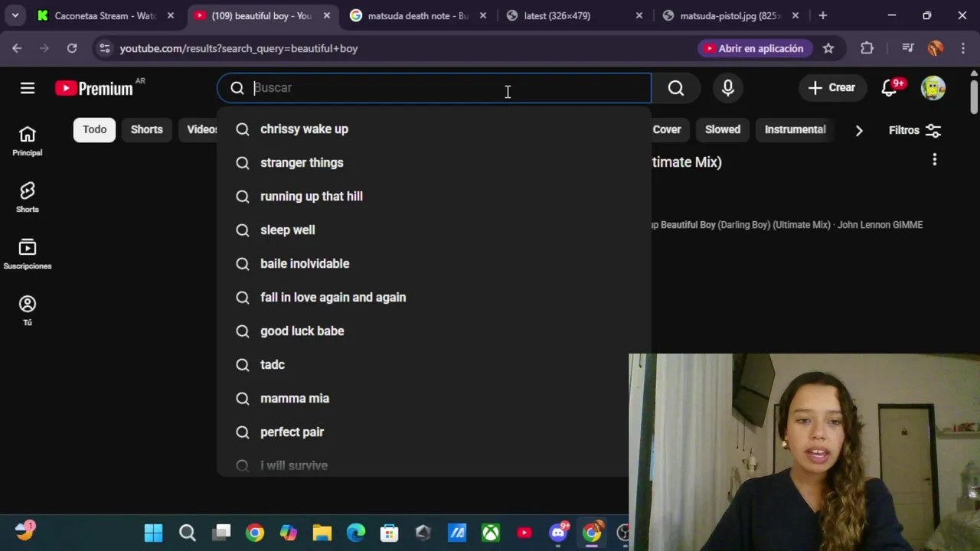This screenshot has height=551, width=980.
Task: Open the Tú section in the sidebar
Action: click(x=28, y=311)
